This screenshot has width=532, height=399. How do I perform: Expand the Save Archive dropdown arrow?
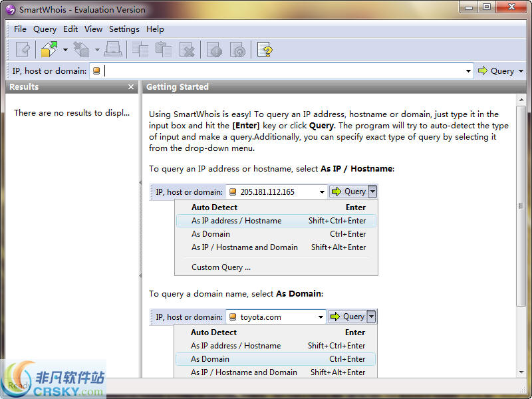tap(97, 50)
